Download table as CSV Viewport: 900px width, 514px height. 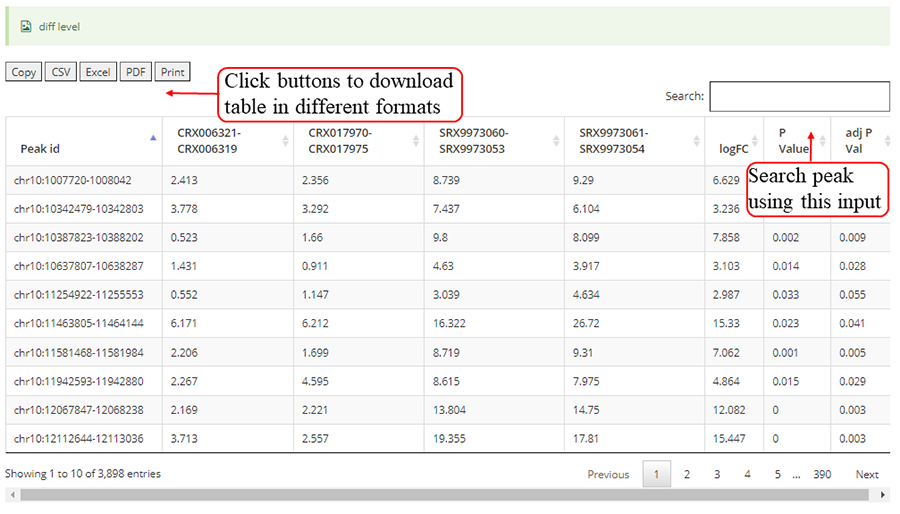click(59, 72)
